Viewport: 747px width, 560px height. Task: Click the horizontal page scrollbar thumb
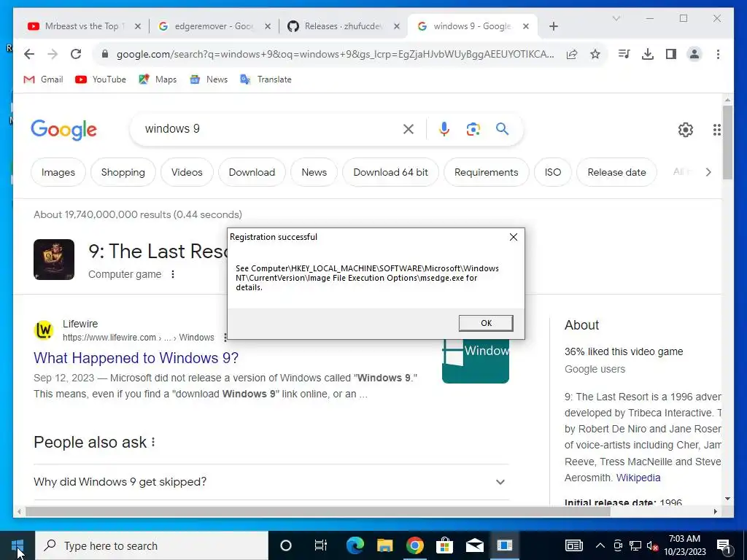coord(318,511)
